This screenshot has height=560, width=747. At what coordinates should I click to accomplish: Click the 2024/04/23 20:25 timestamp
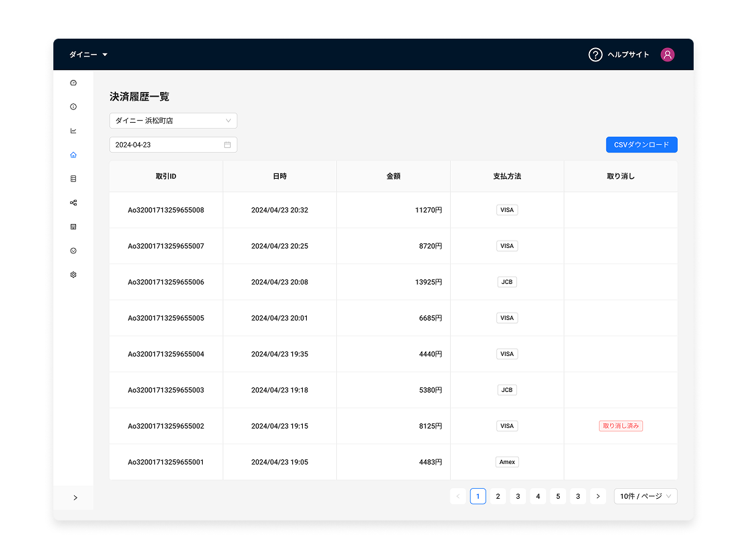click(x=279, y=246)
